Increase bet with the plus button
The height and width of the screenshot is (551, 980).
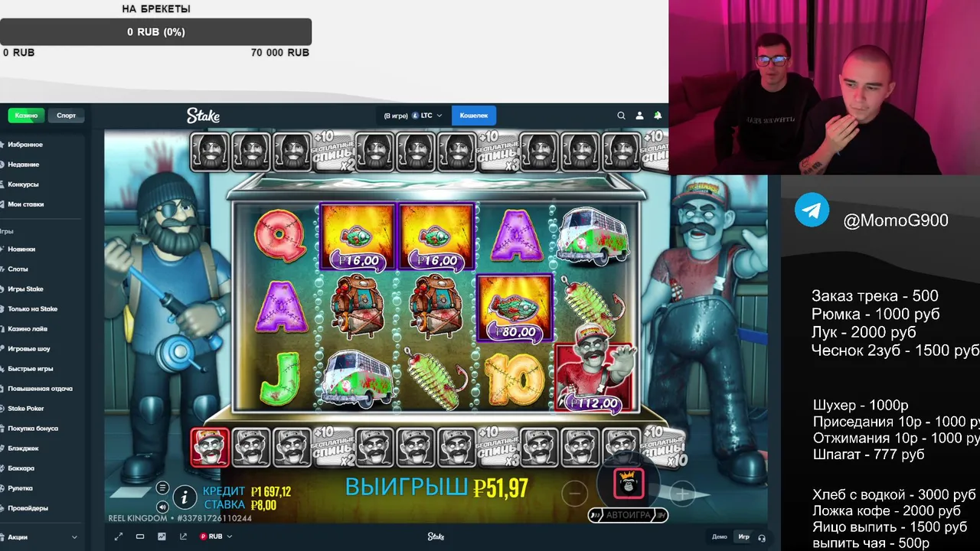point(681,494)
